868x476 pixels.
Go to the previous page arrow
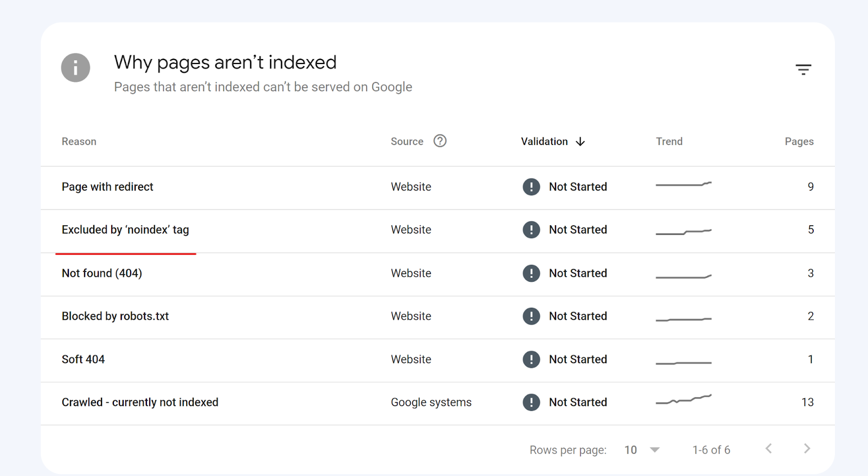tap(769, 449)
